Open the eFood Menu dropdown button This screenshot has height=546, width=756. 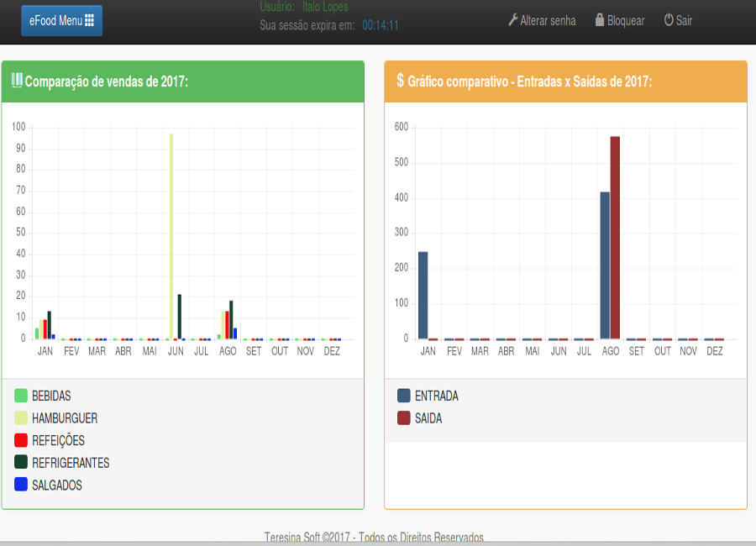coord(61,20)
